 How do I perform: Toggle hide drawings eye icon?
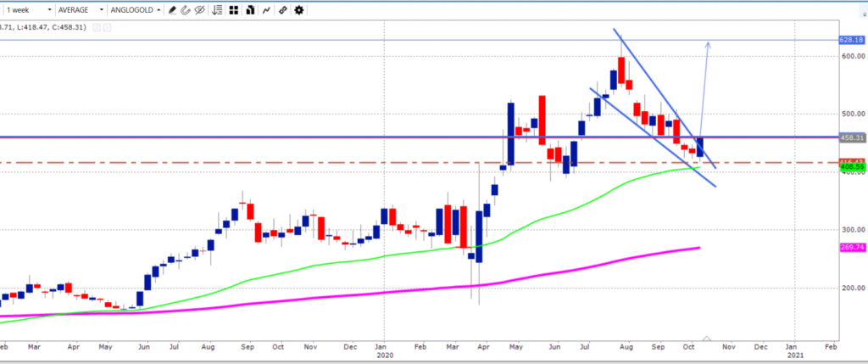click(200, 10)
